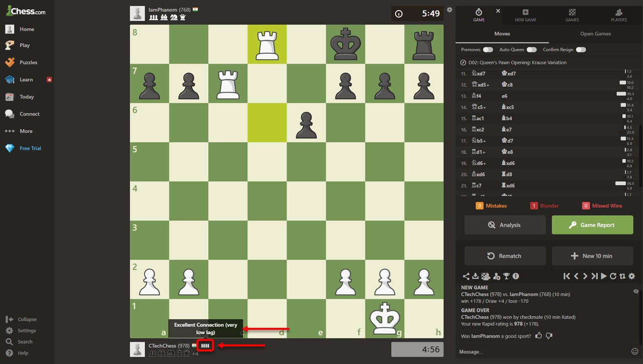Click the report exclamation icon
This screenshot has height=364, width=643.
[x=515, y=276]
